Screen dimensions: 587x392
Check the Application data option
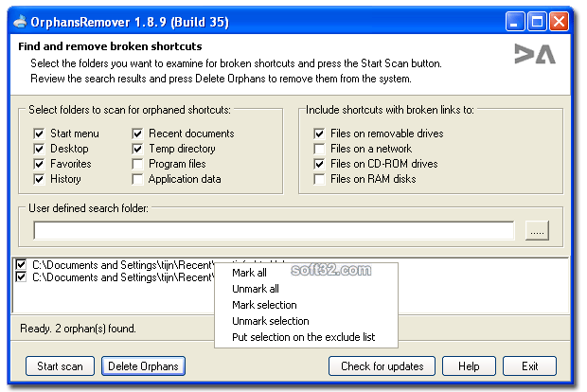137,179
